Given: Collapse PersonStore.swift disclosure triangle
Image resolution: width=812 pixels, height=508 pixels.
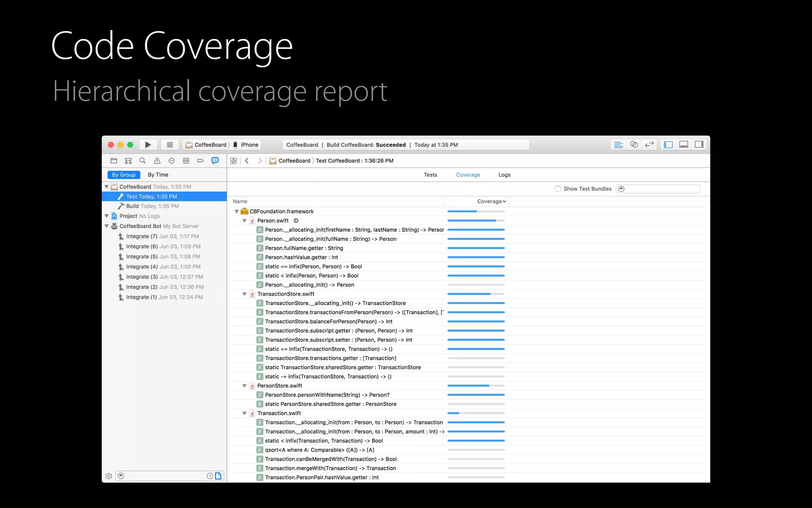Looking at the screenshot, I should pyautogui.click(x=245, y=386).
